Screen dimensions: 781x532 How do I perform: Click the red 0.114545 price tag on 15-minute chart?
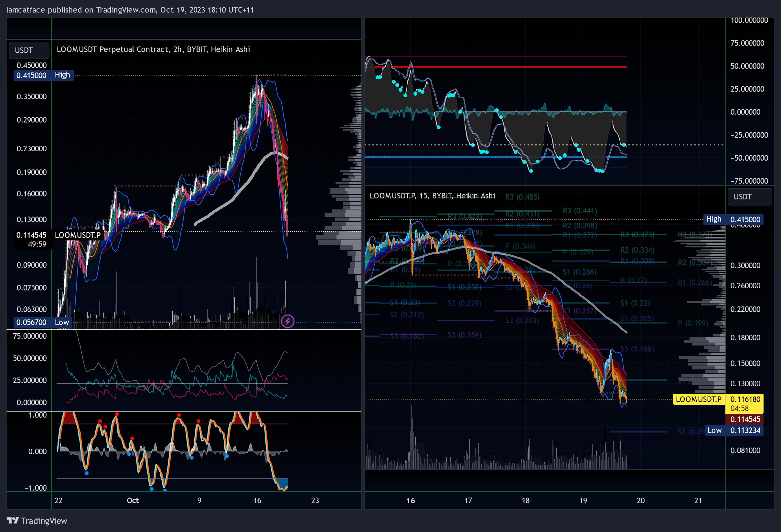coord(745,419)
